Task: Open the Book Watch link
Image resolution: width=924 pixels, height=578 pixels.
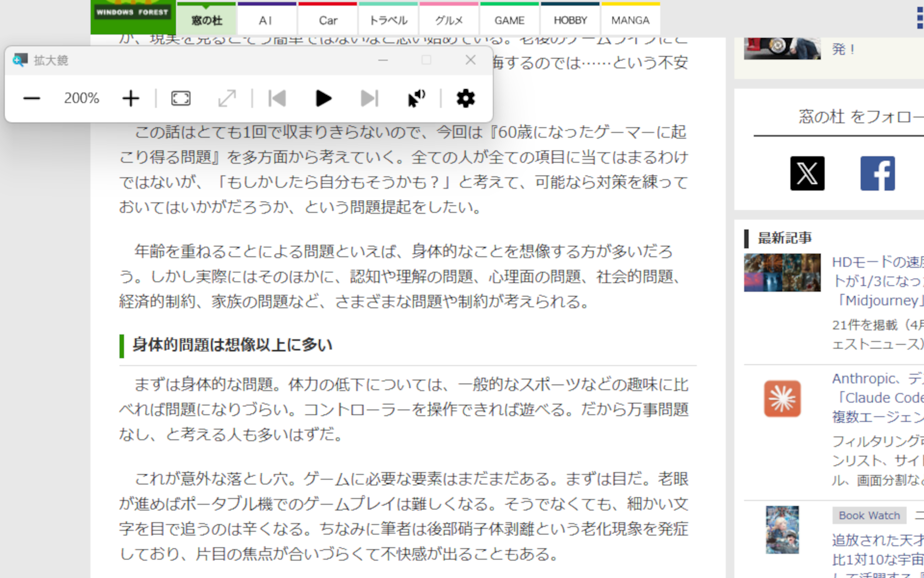Action: point(868,515)
